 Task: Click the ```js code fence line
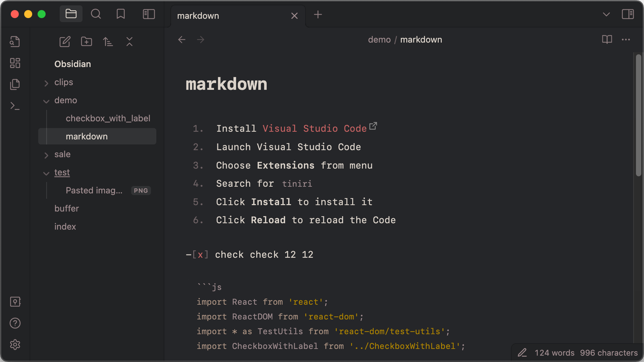[x=209, y=287]
